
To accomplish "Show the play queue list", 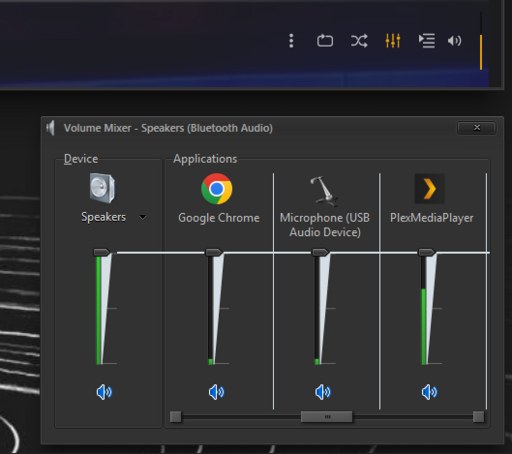I will (427, 41).
